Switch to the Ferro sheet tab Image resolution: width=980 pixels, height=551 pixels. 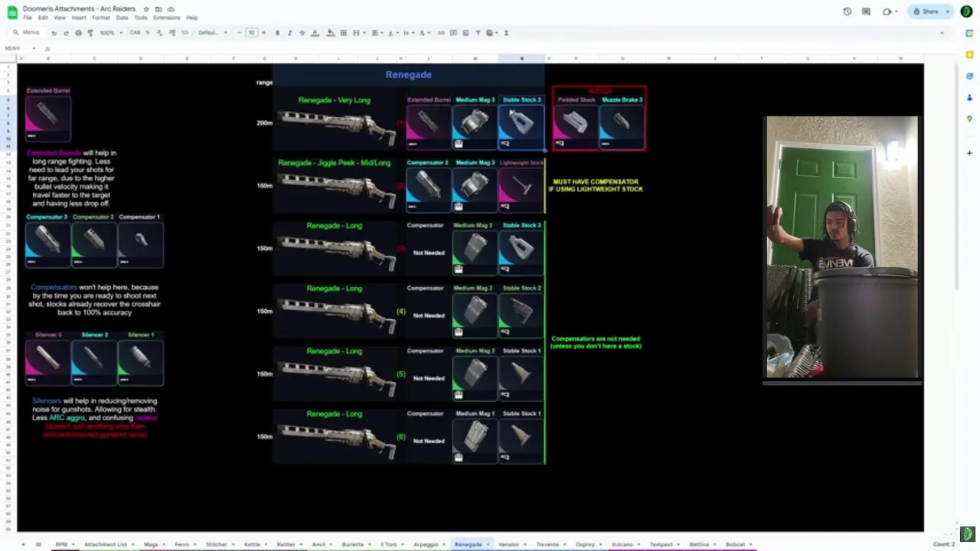(185, 544)
